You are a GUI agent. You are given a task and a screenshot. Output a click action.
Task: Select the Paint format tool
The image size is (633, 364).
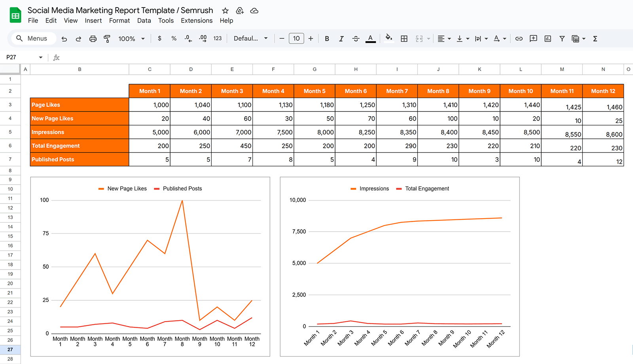pos(107,38)
